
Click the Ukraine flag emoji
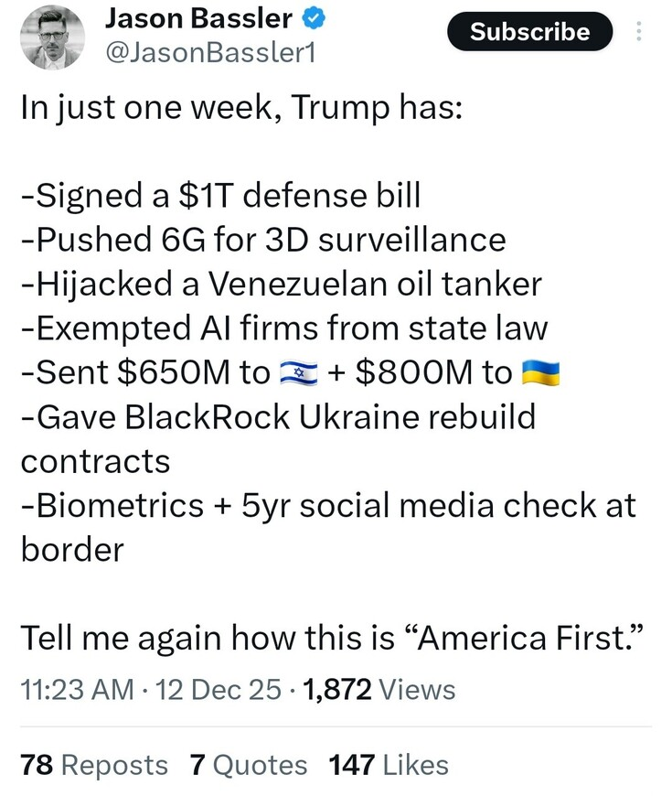click(x=540, y=372)
